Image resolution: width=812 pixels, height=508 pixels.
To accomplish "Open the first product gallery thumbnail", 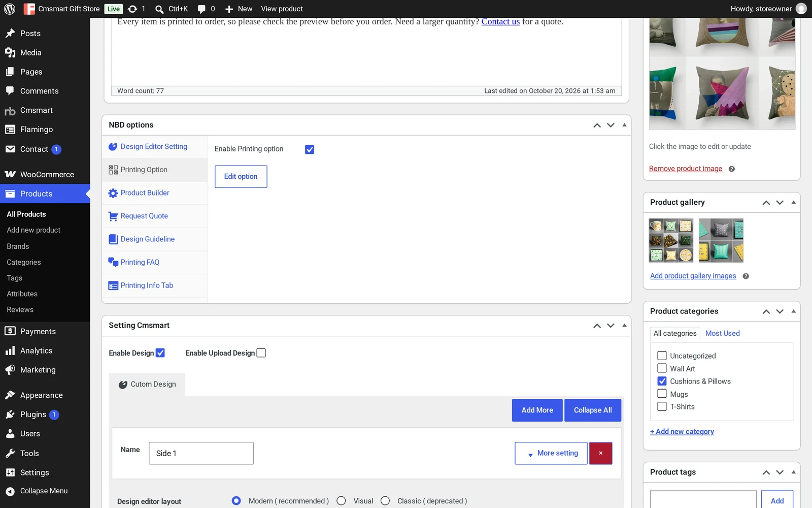I will coord(671,240).
